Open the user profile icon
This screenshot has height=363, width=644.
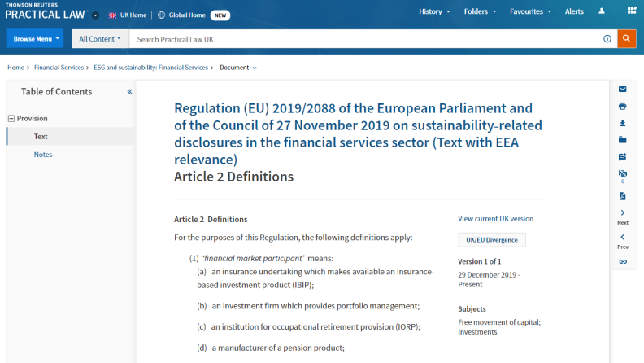tap(601, 11)
